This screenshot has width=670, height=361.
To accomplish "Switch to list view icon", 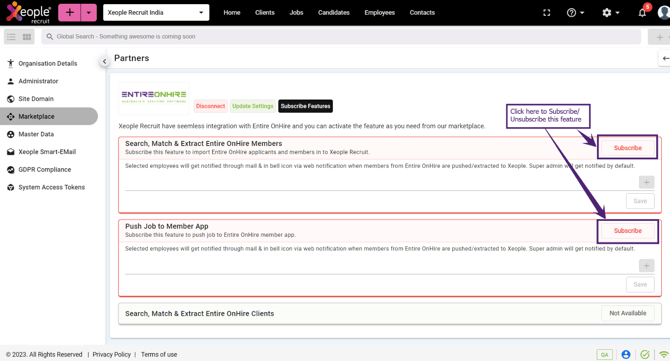I will coord(12,37).
